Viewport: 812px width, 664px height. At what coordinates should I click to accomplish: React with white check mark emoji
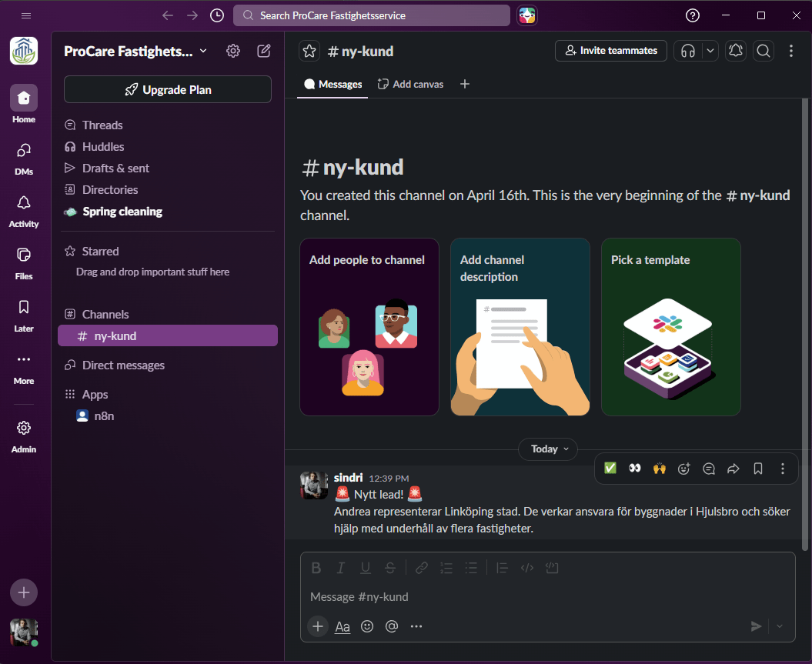point(610,469)
